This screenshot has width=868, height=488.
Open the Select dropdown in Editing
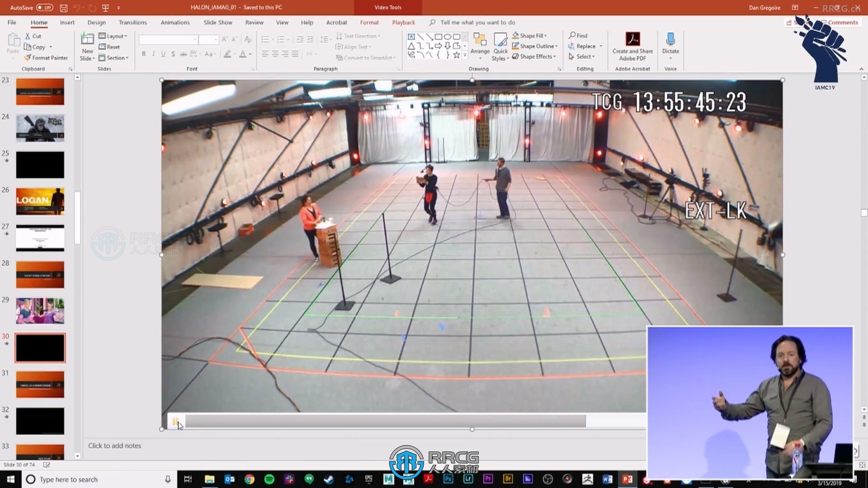click(581, 56)
